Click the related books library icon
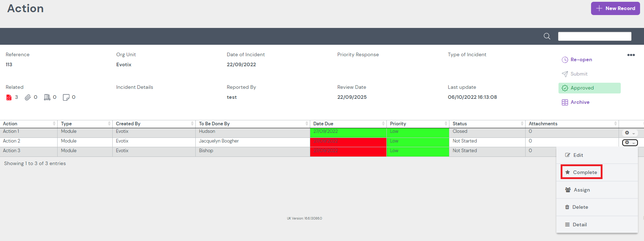This screenshot has height=241, width=644. pyautogui.click(x=47, y=97)
